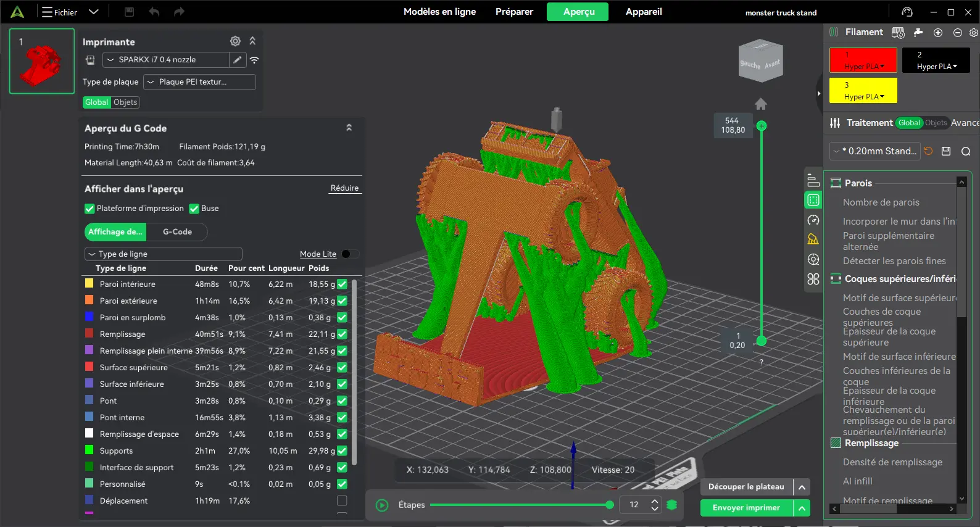Search process settings with magnifier icon
This screenshot has height=527, width=980.
pyautogui.click(x=966, y=151)
